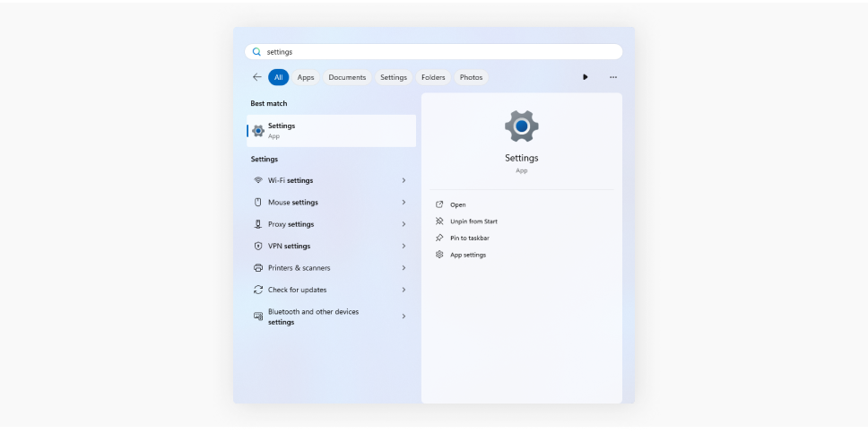This screenshot has width=868, height=434.
Task: Click Open in the preview pane
Action: click(x=458, y=204)
